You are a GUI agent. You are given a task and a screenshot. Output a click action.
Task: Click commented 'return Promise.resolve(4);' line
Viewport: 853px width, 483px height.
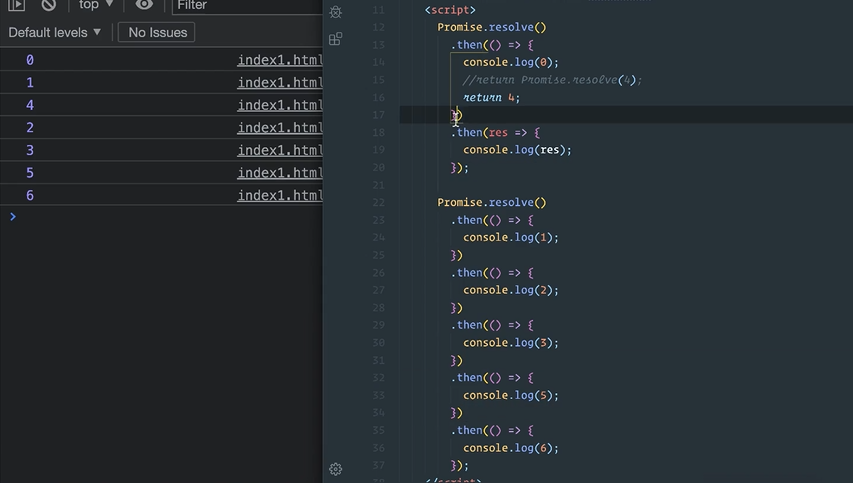tap(552, 80)
